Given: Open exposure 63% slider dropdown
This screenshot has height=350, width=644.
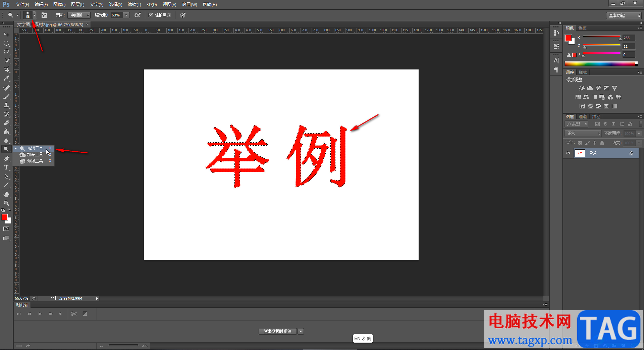Looking at the screenshot, I should point(126,15).
